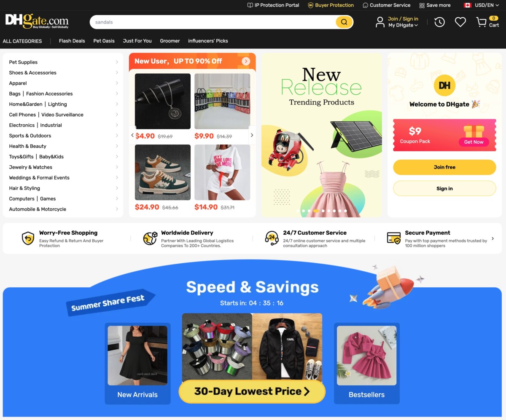Click the Join free button
The width and height of the screenshot is (506, 420).
tap(444, 167)
